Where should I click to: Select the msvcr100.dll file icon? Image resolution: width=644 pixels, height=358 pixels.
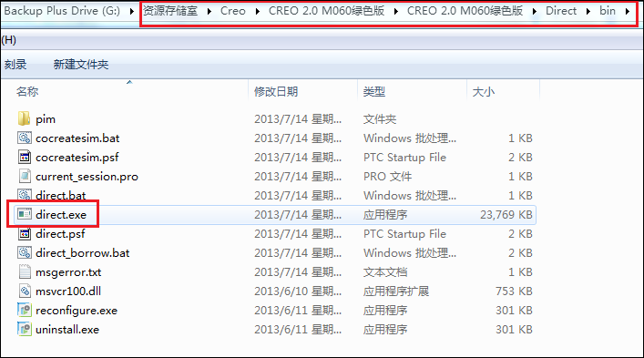pyautogui.click(x=25, y=291)
